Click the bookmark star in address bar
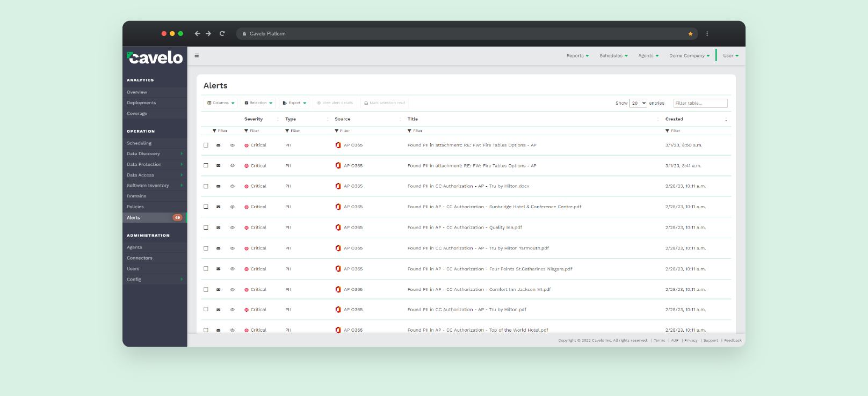This screenshot has width=868, height=396. point(690,34)
